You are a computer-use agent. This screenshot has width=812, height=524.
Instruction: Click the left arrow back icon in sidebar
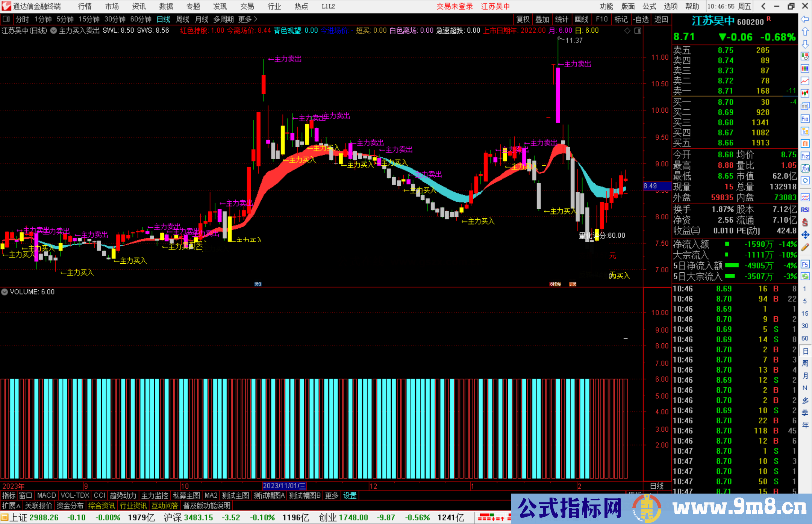point(805,19)
